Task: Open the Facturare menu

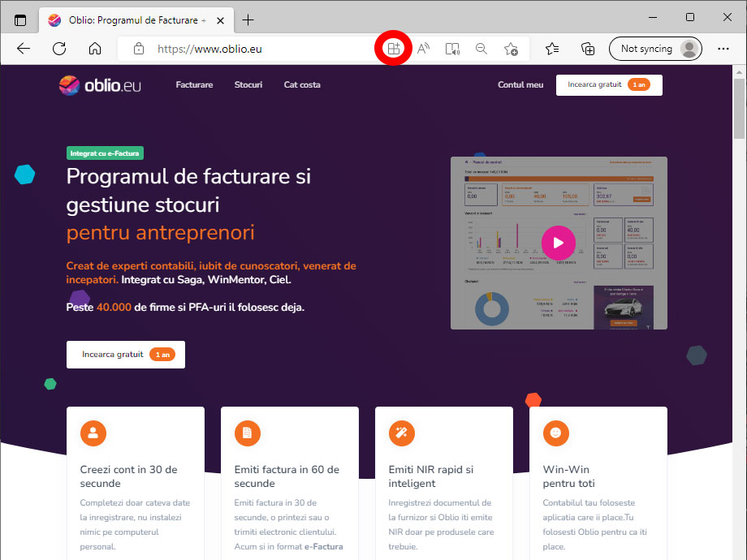Action: (194, 84)
